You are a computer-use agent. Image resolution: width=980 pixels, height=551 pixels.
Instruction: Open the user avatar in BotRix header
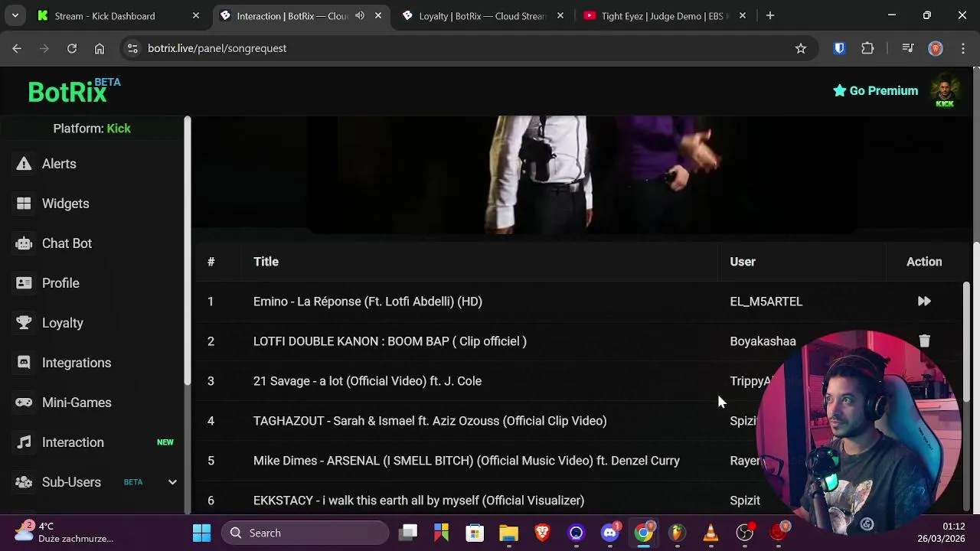(x=945, y=91)
